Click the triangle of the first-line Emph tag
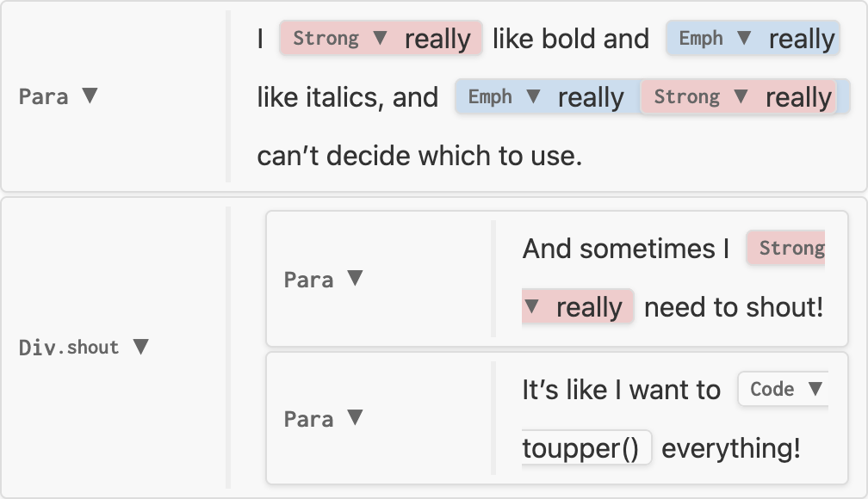 pyautogui.click(x=745, y=38)
